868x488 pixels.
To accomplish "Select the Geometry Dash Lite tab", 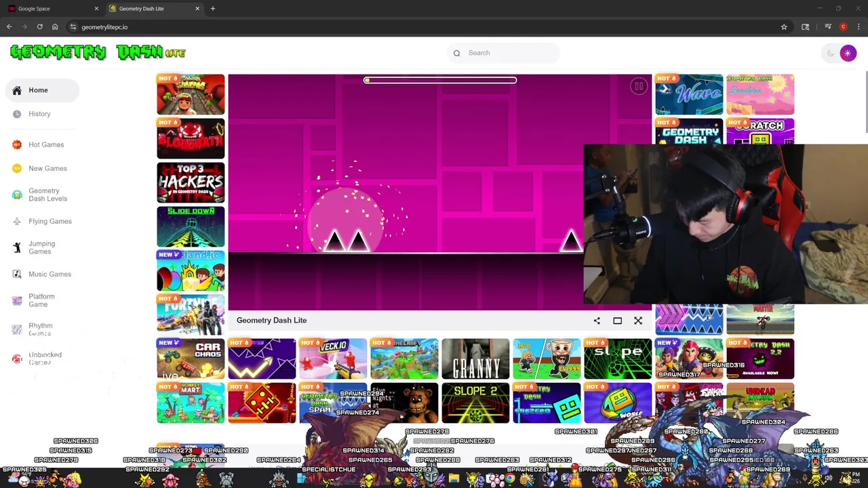I will pos(153,9).
